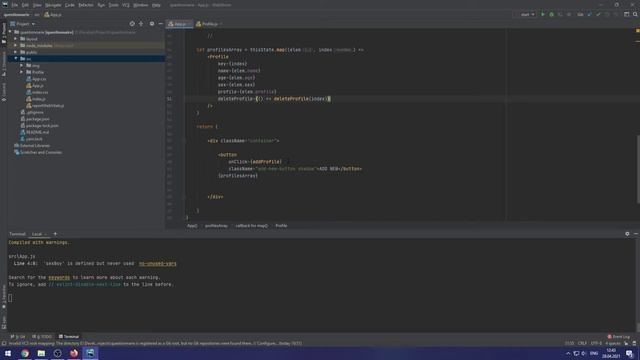Open the View menu
640x360 pixels.
(x=37, y=5)
